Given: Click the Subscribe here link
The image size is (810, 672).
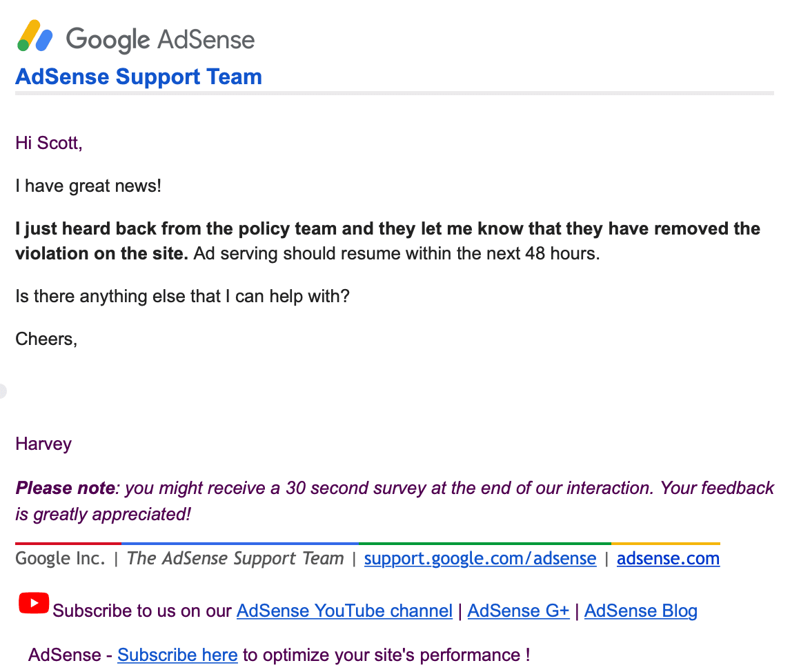Looking at the screenshot, I should pos(177,655).
